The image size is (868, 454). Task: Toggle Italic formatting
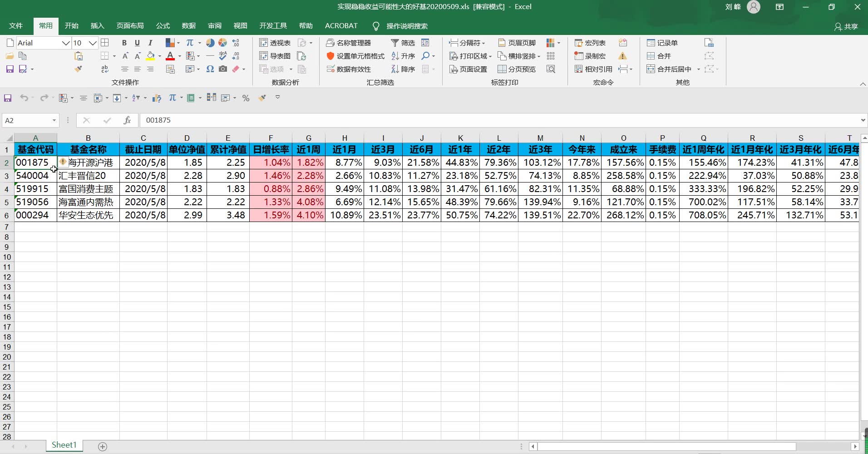[x=150, y=43]
